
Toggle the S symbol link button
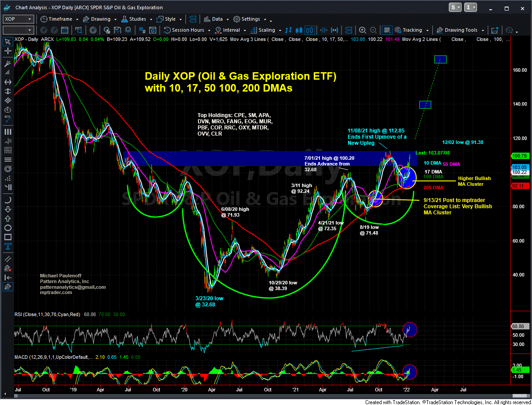455,7
